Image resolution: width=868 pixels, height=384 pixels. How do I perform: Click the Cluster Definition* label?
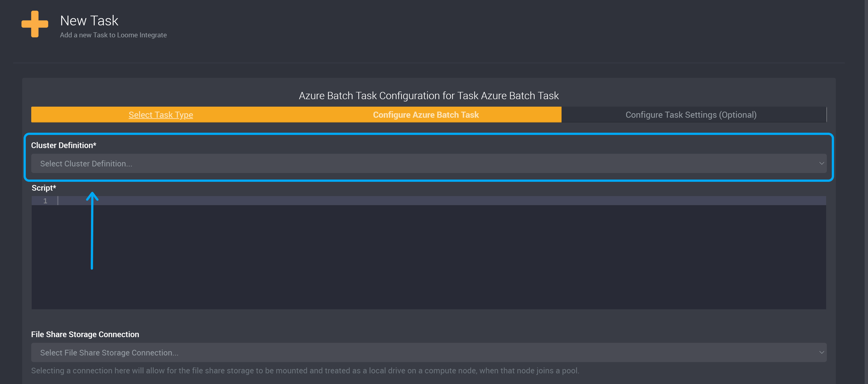pos(64,145)
